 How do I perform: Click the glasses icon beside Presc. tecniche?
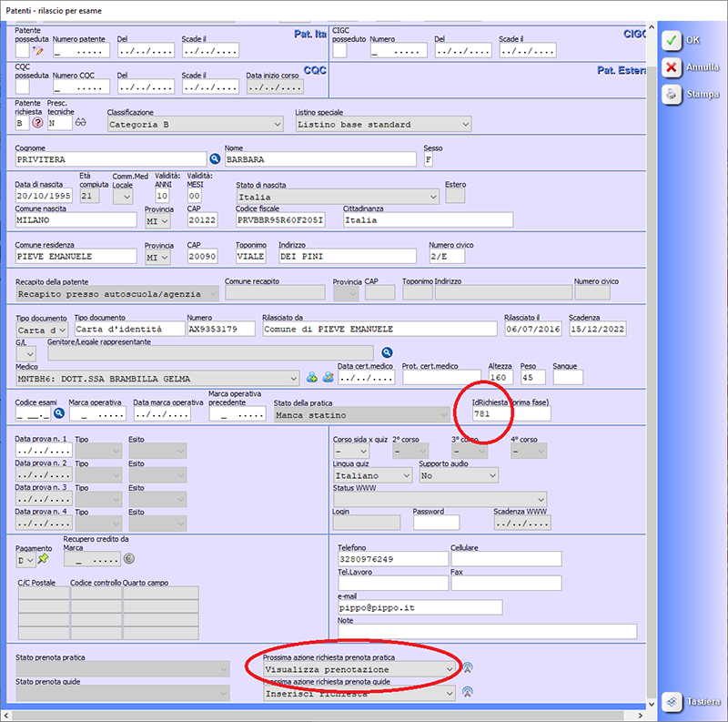coord(81,123)
